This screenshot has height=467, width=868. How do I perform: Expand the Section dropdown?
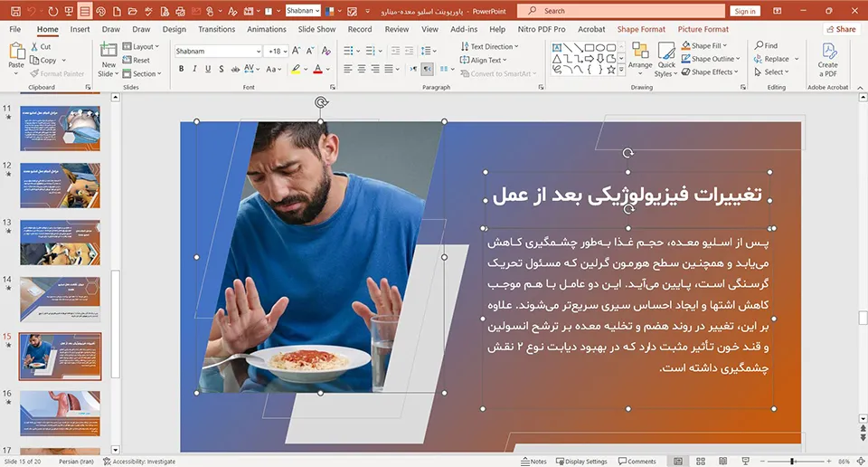tap(142, 73)
